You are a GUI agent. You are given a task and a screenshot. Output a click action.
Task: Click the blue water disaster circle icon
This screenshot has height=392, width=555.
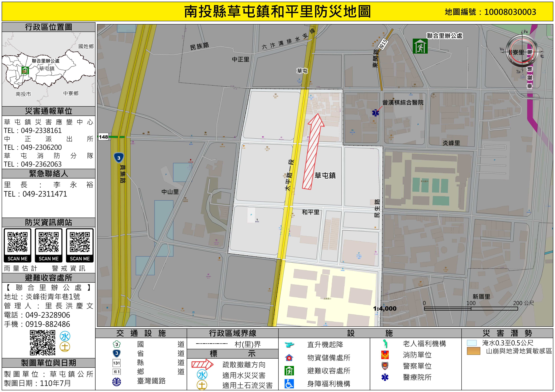pos(65,336)
